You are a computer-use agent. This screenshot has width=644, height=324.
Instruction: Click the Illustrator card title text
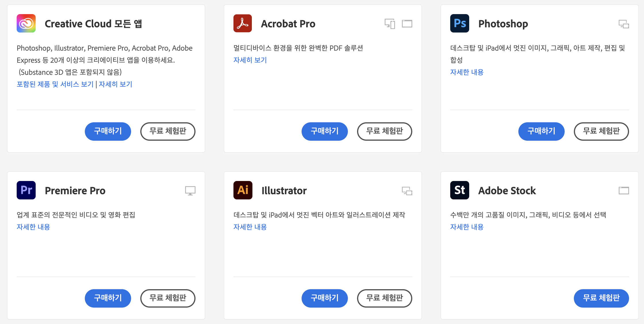pos(284,190)
